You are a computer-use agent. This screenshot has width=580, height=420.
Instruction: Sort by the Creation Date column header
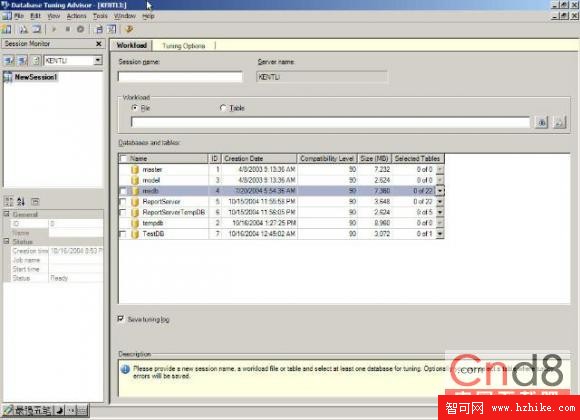click(259, 159)
